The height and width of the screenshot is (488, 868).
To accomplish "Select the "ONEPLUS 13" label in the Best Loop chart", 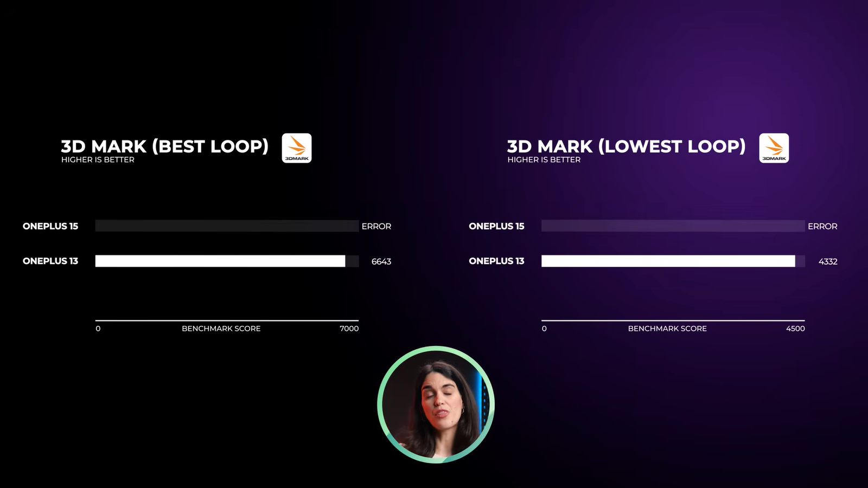I will 50,261.
